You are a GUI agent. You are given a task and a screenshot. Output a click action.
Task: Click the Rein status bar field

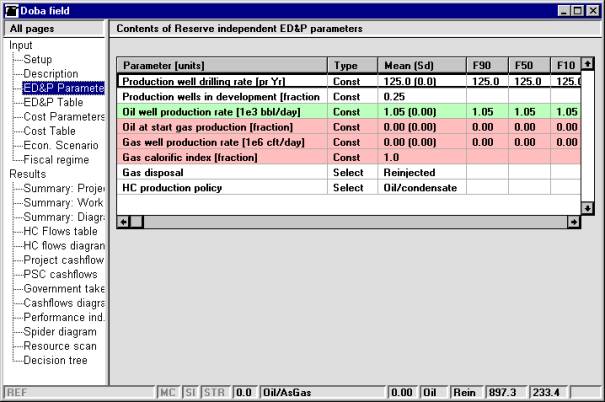[466, 392]
